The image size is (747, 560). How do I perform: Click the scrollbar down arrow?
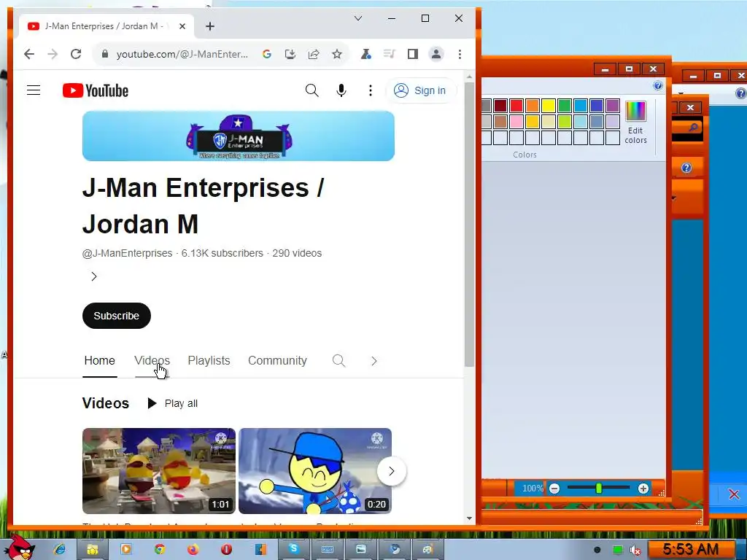point(469,518)
